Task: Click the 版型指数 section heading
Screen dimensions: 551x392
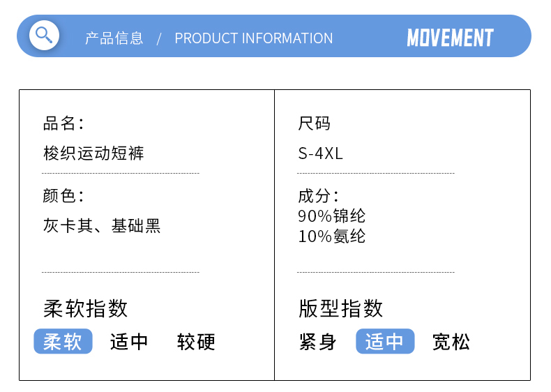Action: (341, 308)
